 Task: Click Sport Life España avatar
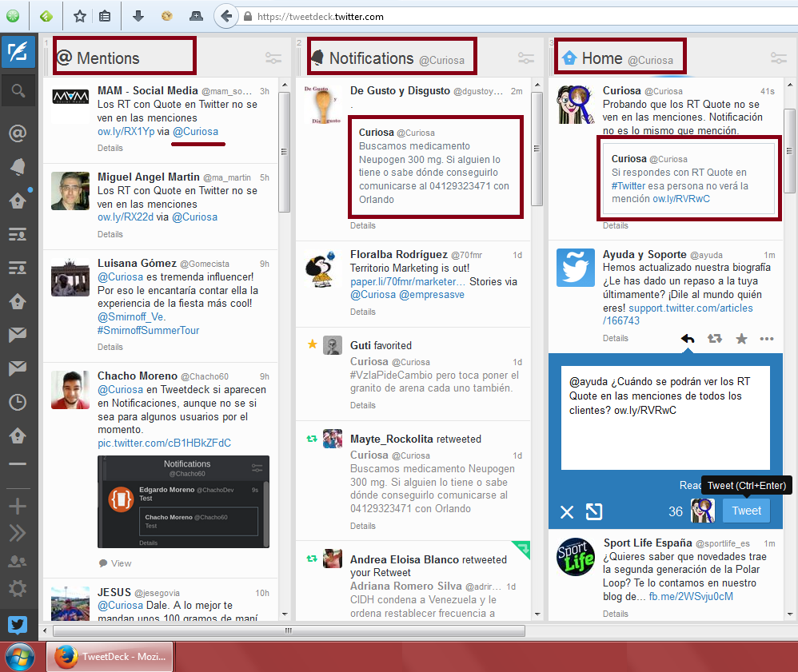click(x=575, y=556)
